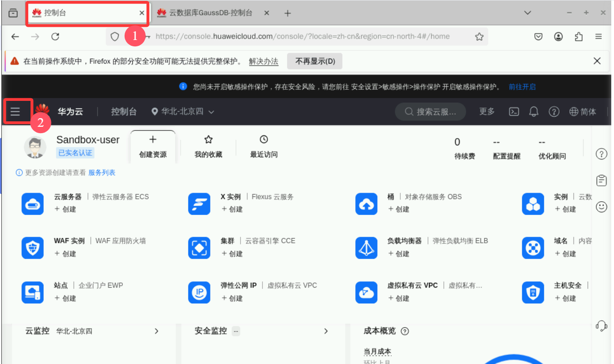Switch to the 控制台 browser tab
The width and height of the screenshot is (614, 364).
tap(87, 13)
